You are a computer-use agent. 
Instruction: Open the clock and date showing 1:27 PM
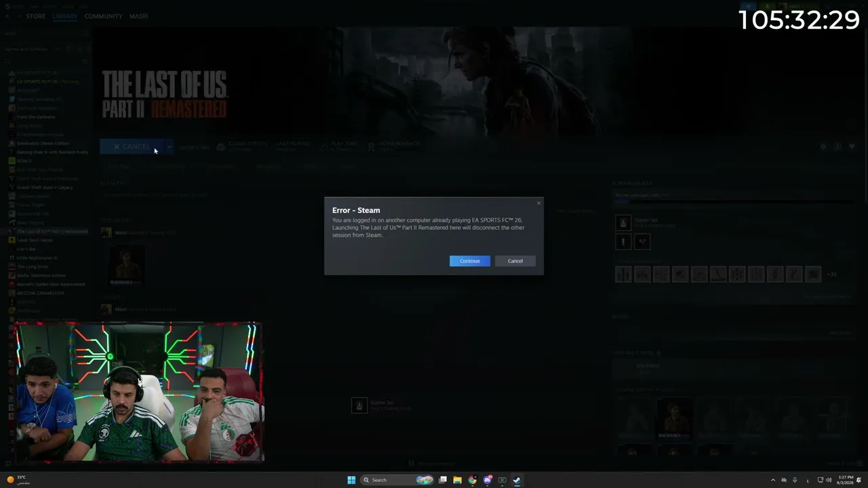tap(845, 480)
